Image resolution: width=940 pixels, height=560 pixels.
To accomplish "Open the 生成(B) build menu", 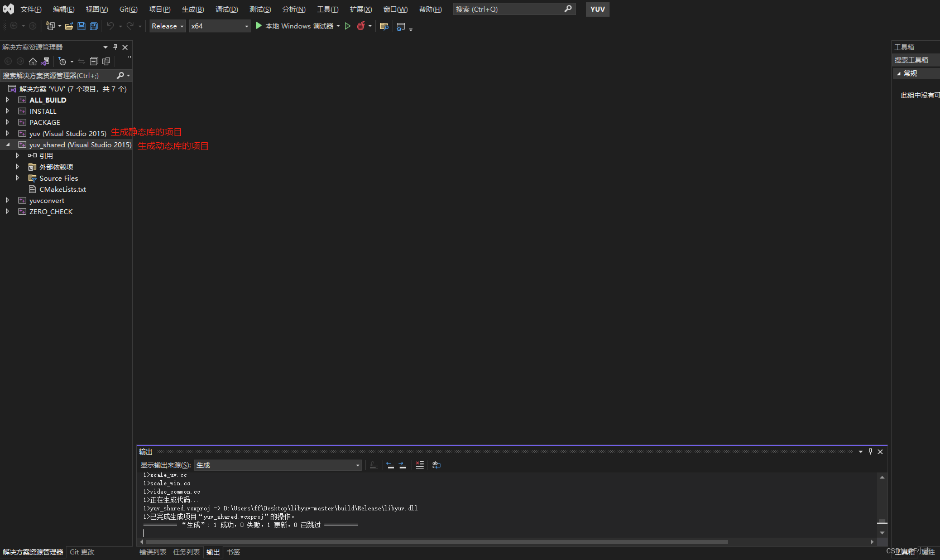I will point(193,9).
